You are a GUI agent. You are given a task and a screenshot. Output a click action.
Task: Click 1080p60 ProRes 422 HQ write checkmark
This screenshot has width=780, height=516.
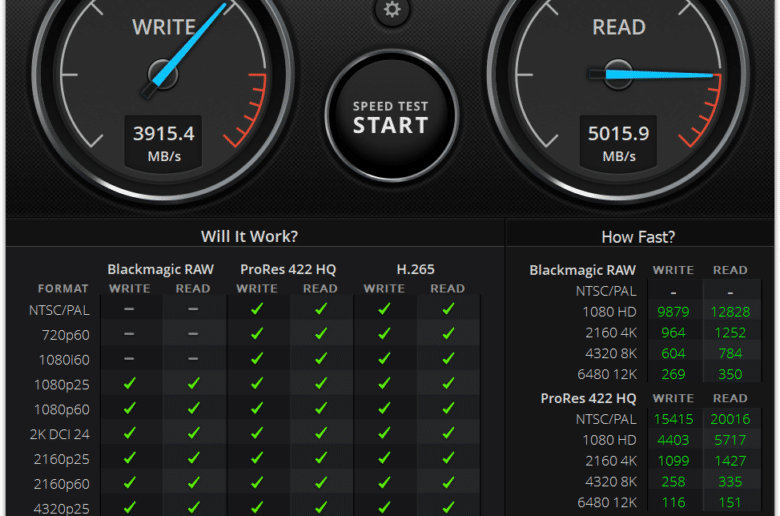[x=257, y=408]
